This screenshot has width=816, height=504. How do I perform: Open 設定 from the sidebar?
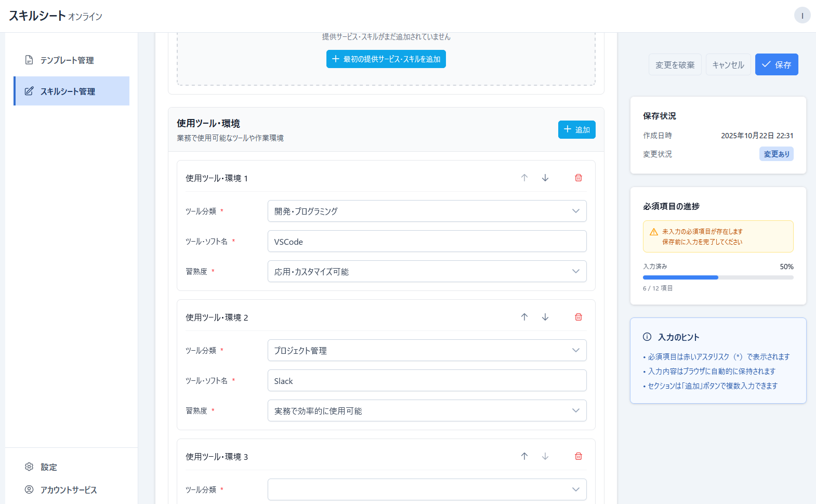click(49, 467)
